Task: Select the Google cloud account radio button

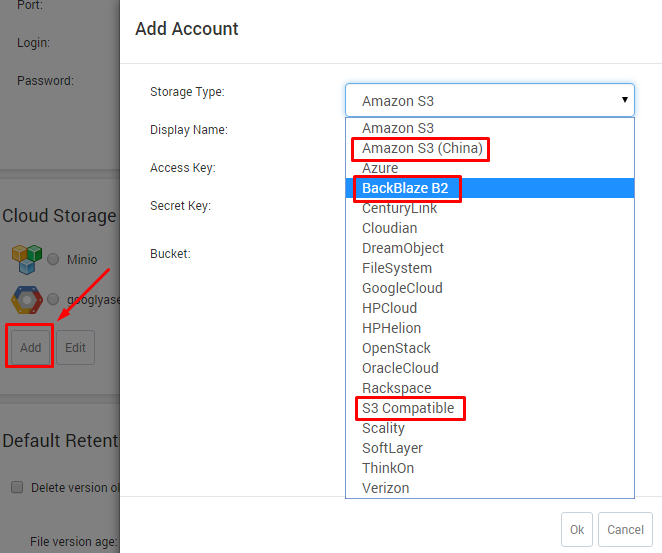Action: [53, 300]
